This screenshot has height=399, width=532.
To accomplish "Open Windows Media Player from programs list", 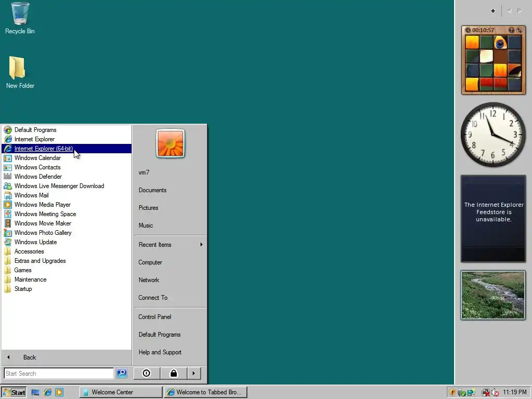I will click(66, 205).
